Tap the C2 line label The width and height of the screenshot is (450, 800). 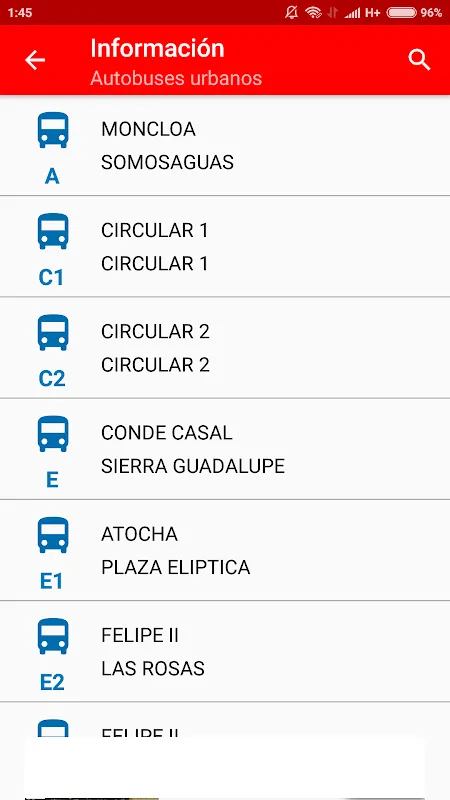tap(52, 379)
